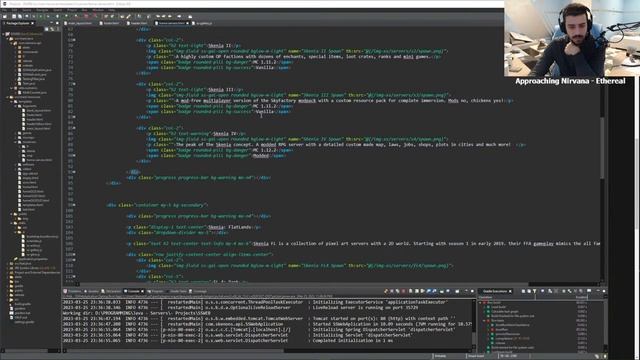The image size is (640, 360).
Task: Collapse the project root node in Package Explorer
Action: pyautogui.click(x=4, y=34)
